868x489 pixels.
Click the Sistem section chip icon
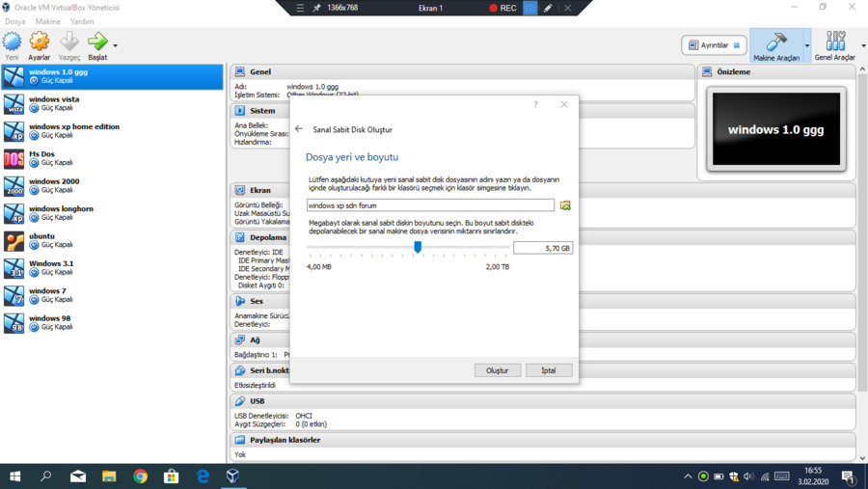pyautogui.click(x=240, y=111)
